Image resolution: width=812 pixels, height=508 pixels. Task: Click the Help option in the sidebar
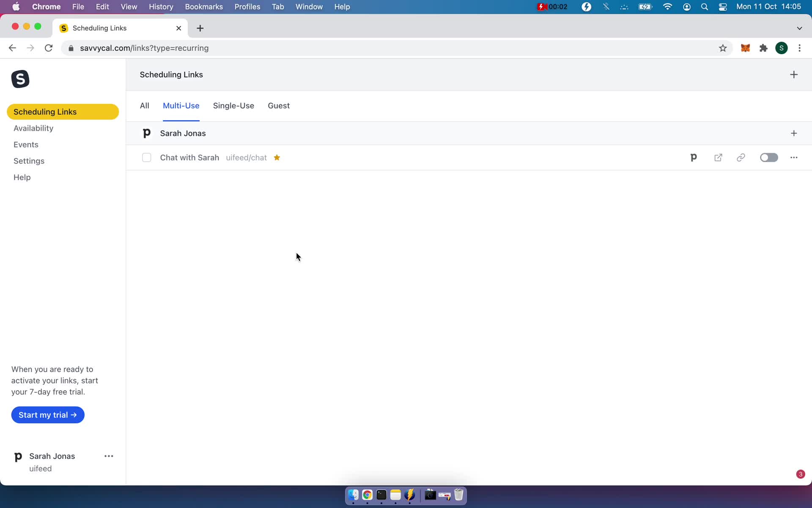pyautogui.click(x=22, y=177)
